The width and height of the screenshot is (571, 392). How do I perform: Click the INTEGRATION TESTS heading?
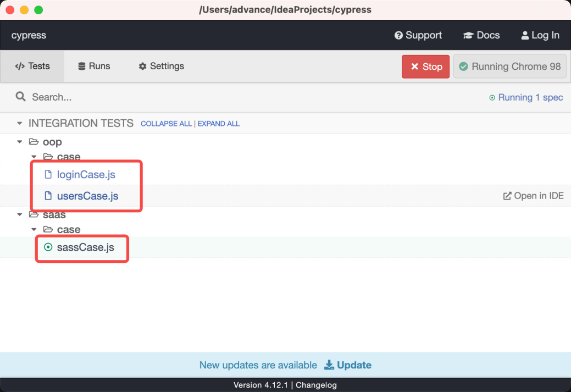[81, 123]
